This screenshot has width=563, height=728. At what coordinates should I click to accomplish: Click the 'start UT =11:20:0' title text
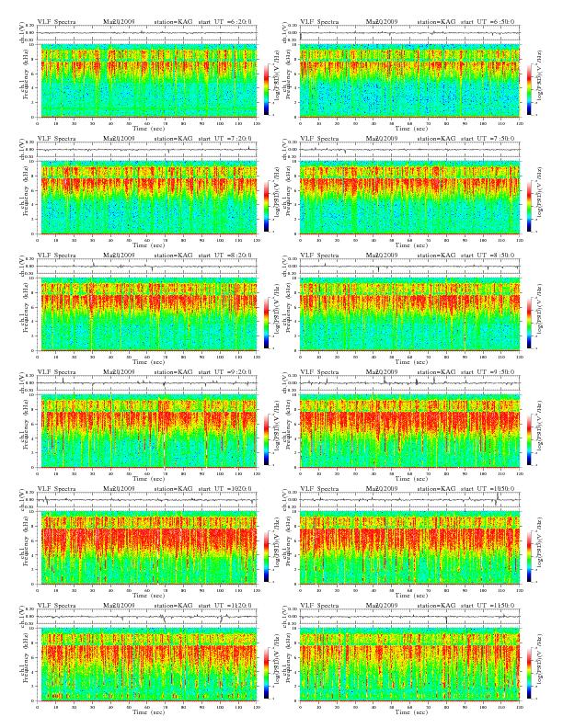225,606
